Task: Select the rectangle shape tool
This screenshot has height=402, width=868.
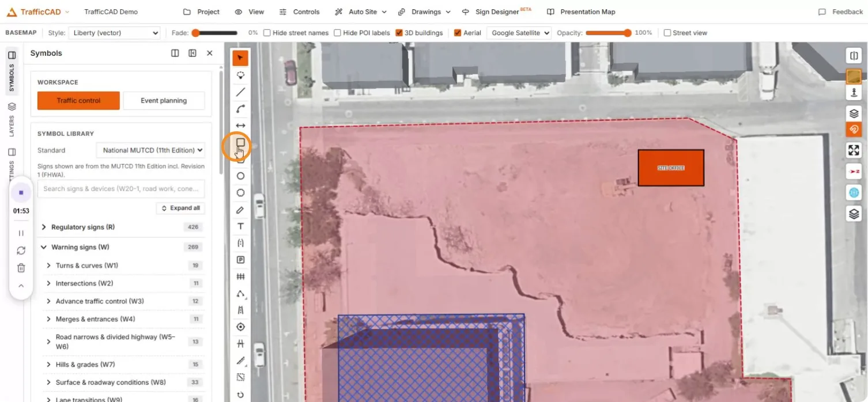Action: tap(240, 142)
